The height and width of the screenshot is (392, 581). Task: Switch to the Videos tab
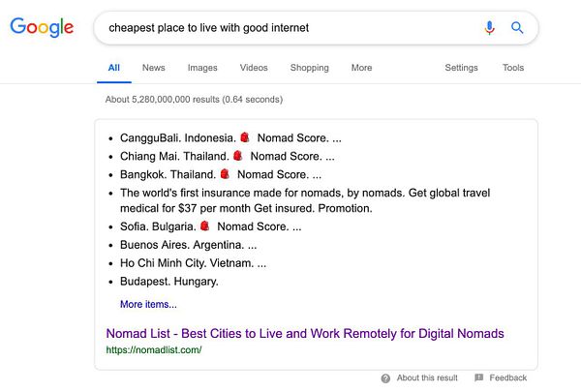coord(254,68)
